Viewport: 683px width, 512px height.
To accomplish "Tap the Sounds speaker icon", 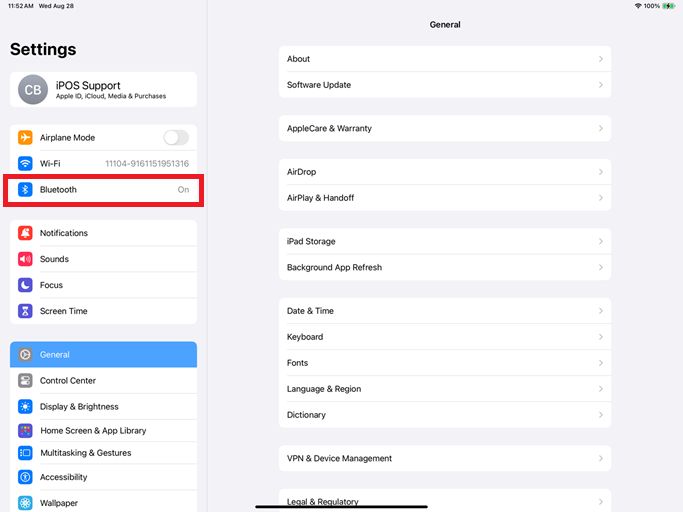I will coord(25,259).
